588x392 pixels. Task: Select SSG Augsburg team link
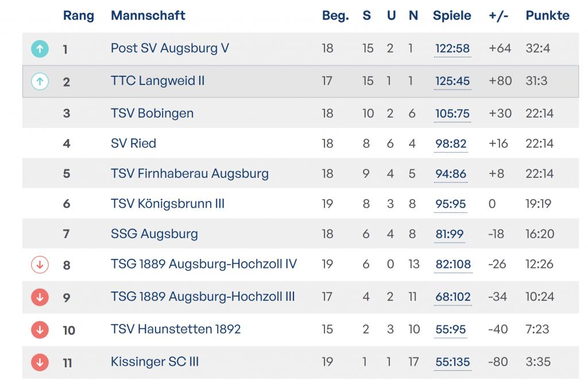point(154,234)
